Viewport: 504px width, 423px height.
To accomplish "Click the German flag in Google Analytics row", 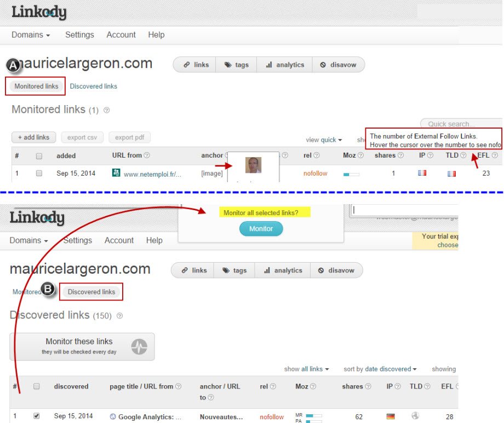I will pos(391,416).
